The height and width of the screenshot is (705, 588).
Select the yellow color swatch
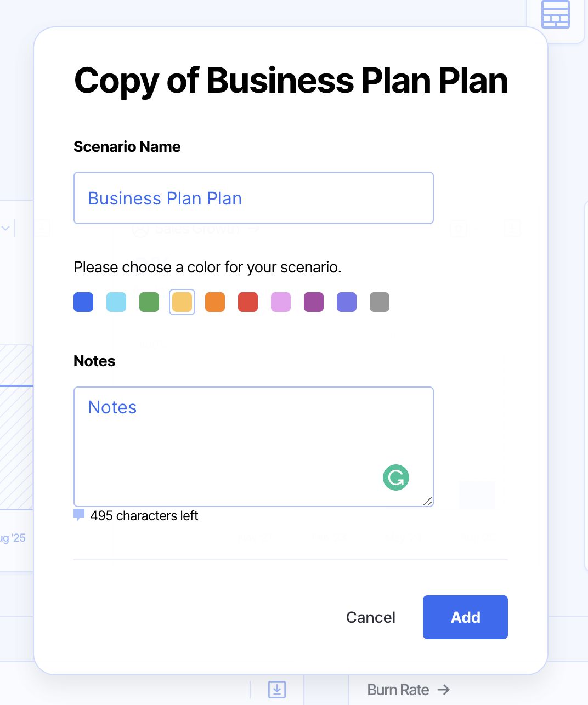click(182, 302)
